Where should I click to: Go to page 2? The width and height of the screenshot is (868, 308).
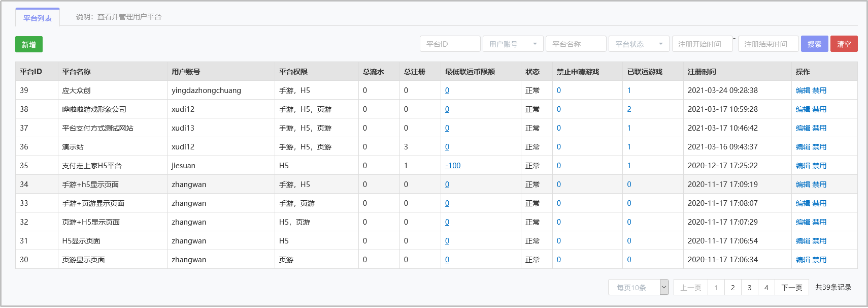[732, 287]
